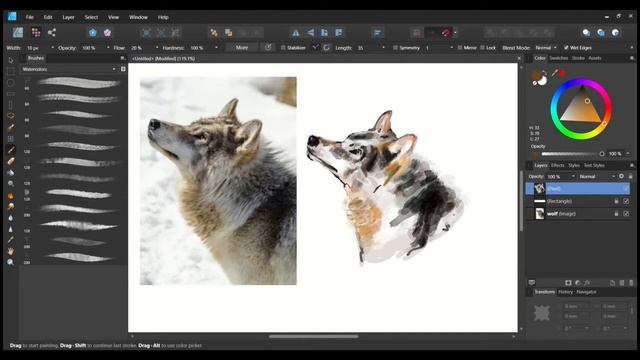Viewport: 640px width, 360px height.
Task: Switch to the Export persona icon
Action: pos(52,33)
